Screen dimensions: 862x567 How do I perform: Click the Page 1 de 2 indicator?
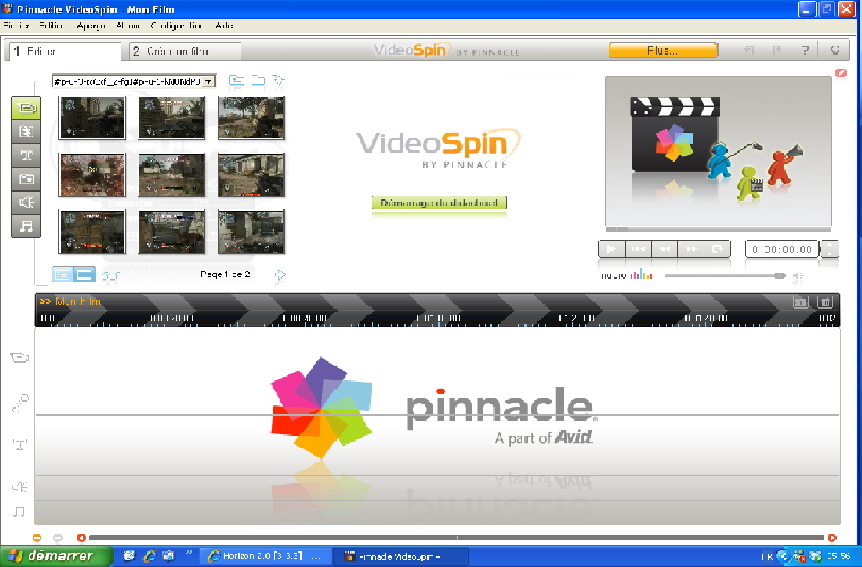click(225, 274)
